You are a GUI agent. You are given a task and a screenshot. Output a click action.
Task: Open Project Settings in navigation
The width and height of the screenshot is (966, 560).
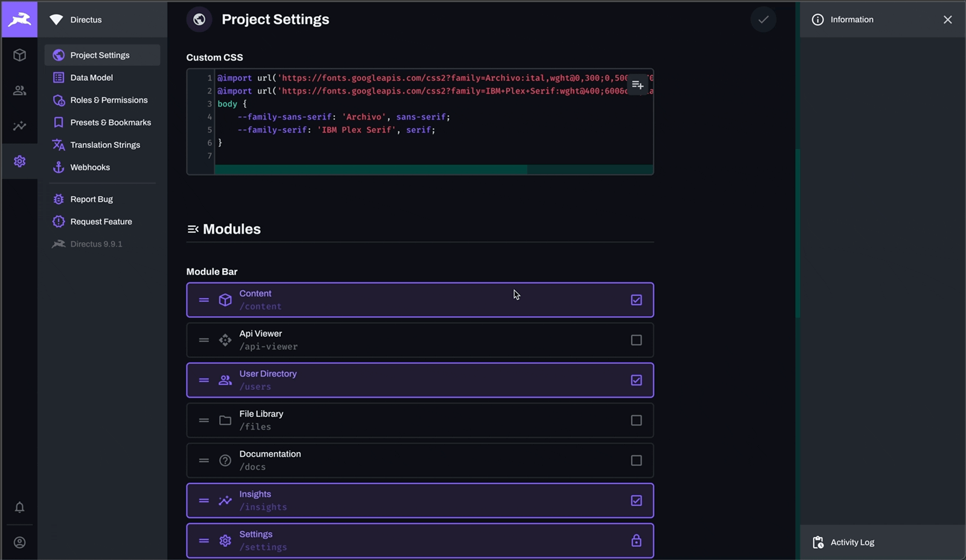(x=103, y=55)
